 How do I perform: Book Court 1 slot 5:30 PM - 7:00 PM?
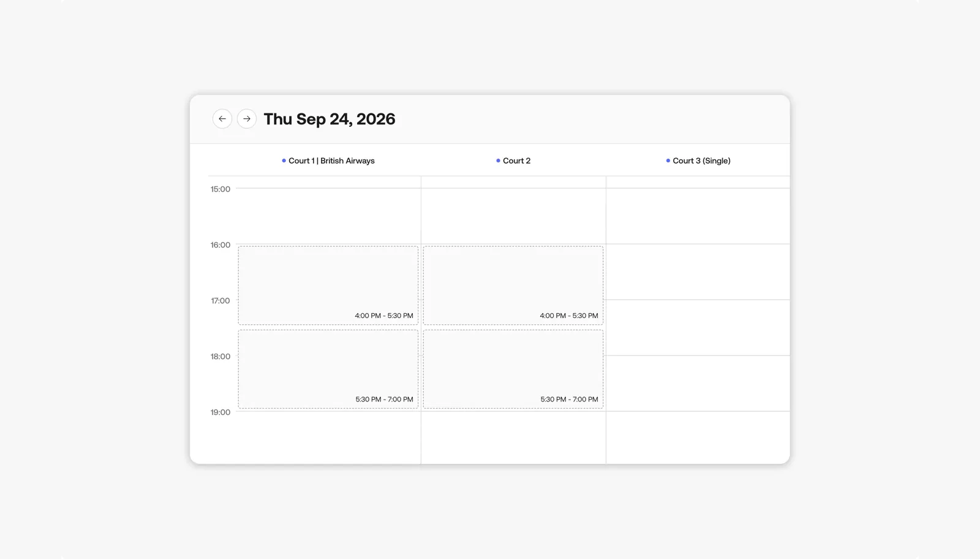click(x=328, y=369)
